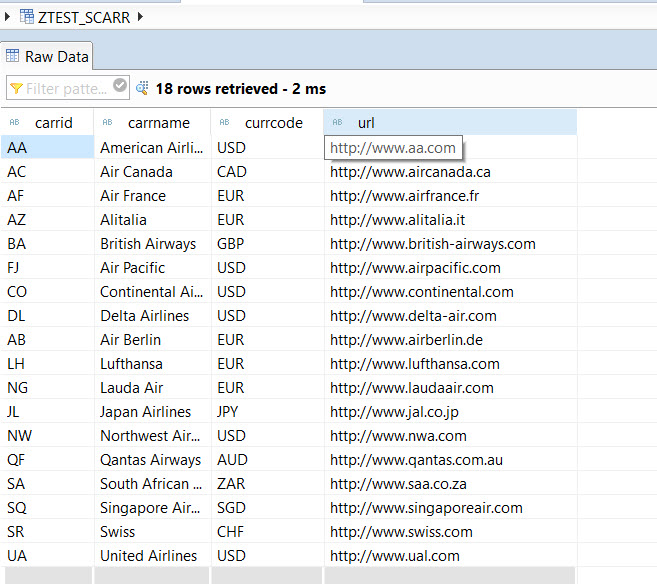Select the Air France cell
This screenshot has height=584, width=657.
click(153, 196)
